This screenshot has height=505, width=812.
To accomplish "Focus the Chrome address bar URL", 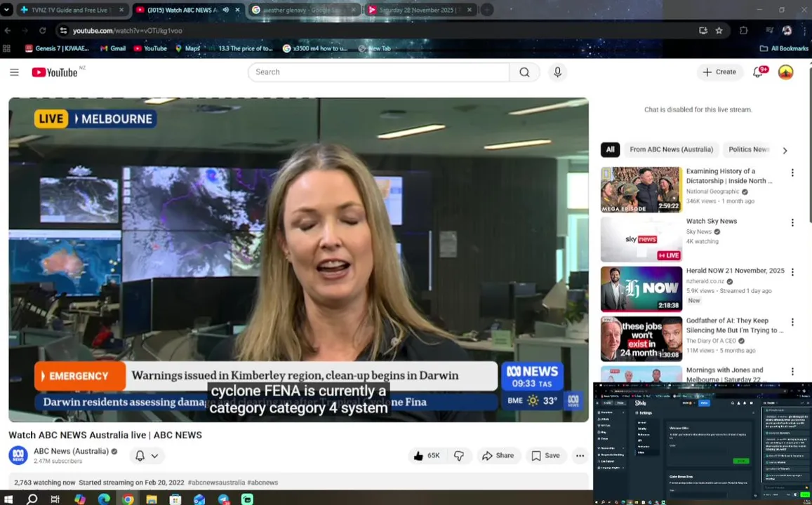I will click(128, 31).
